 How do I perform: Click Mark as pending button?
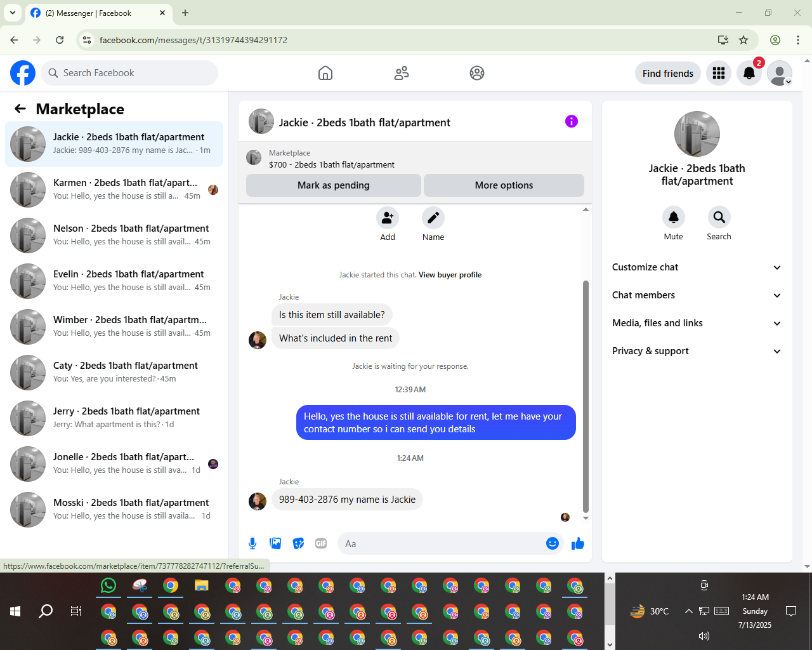coord(334,185)
